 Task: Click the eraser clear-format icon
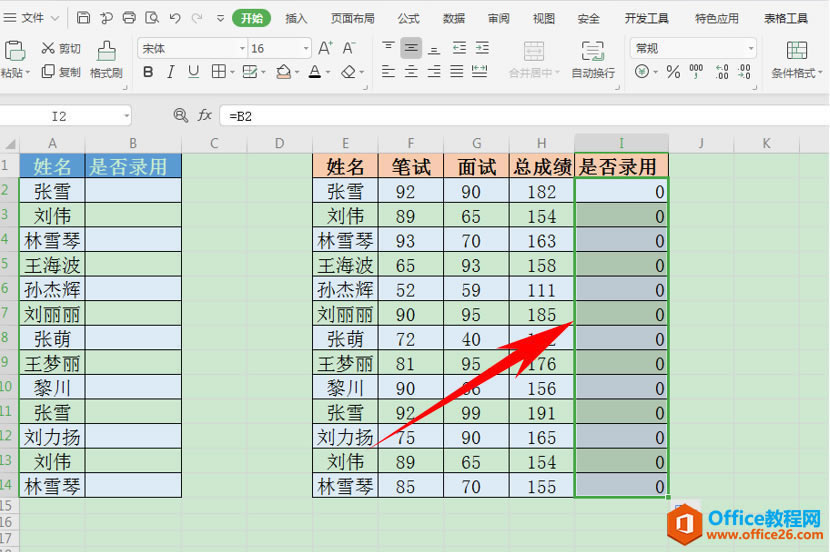coord(348,71)
